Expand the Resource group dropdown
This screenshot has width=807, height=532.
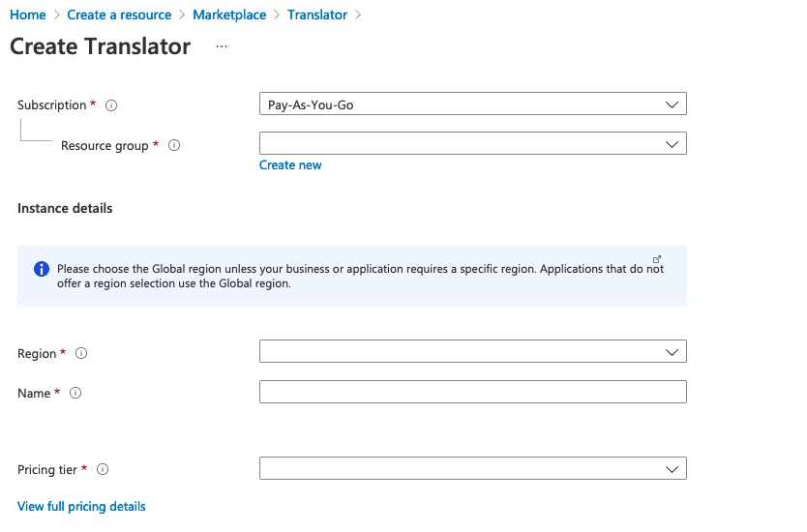click(473, 143)
